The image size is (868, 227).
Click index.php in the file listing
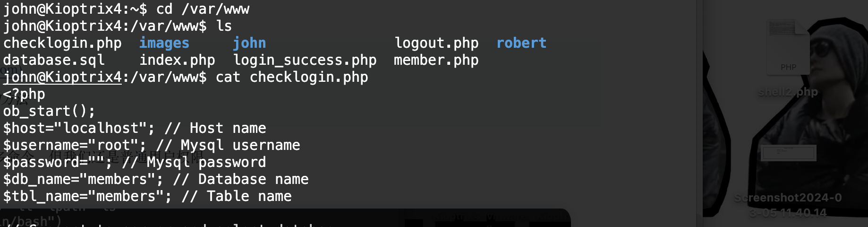pos(177,60)
